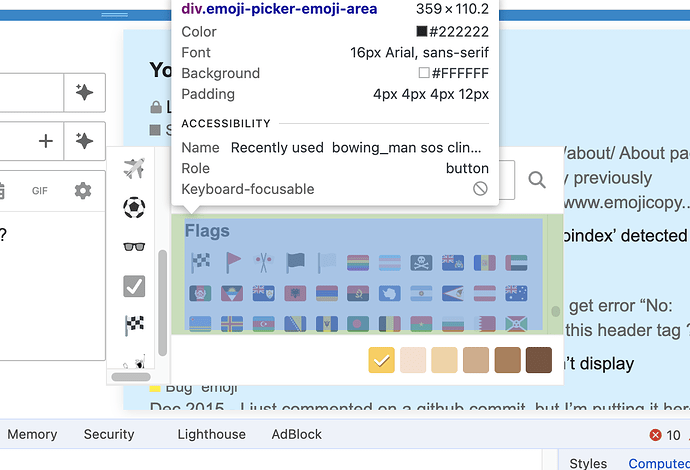Choose the dark skin tone swatch

click(x=539, y=360)
